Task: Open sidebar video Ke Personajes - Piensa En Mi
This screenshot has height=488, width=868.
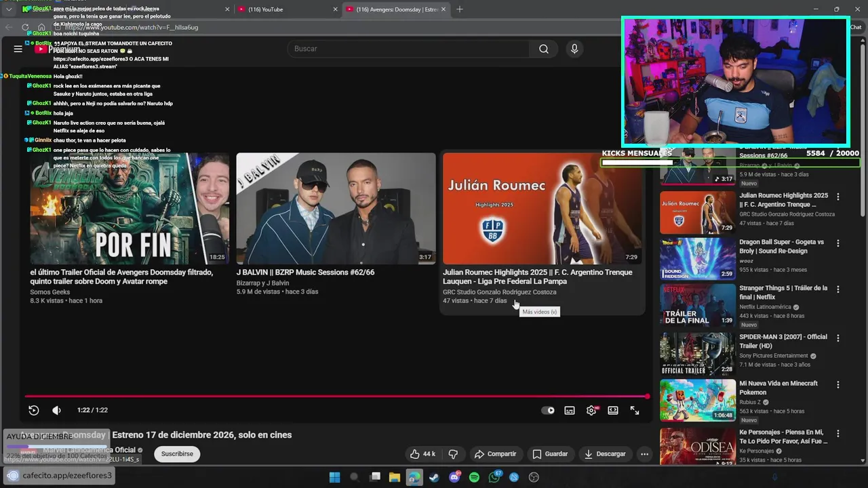Action: (x=783, y=436)
